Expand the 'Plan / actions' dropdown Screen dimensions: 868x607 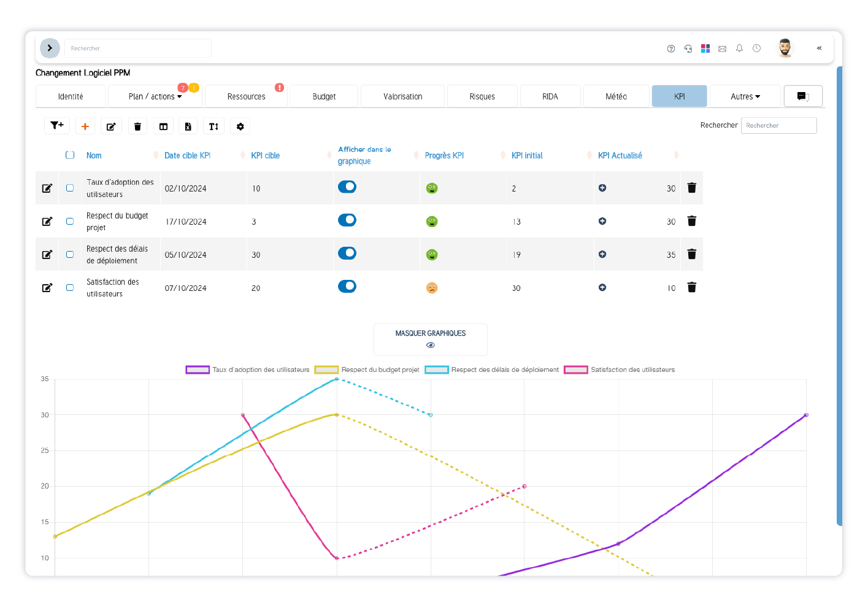coord(155,96)
